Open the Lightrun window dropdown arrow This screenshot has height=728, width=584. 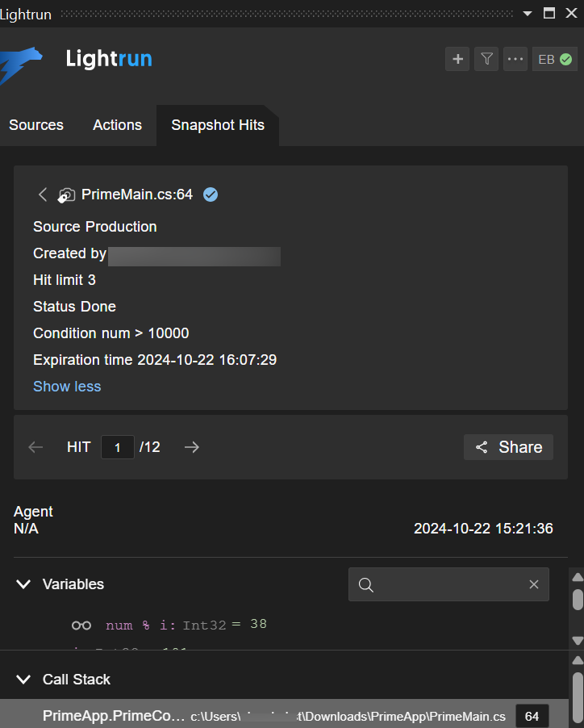pyautogui.click(x=528, y=13)
